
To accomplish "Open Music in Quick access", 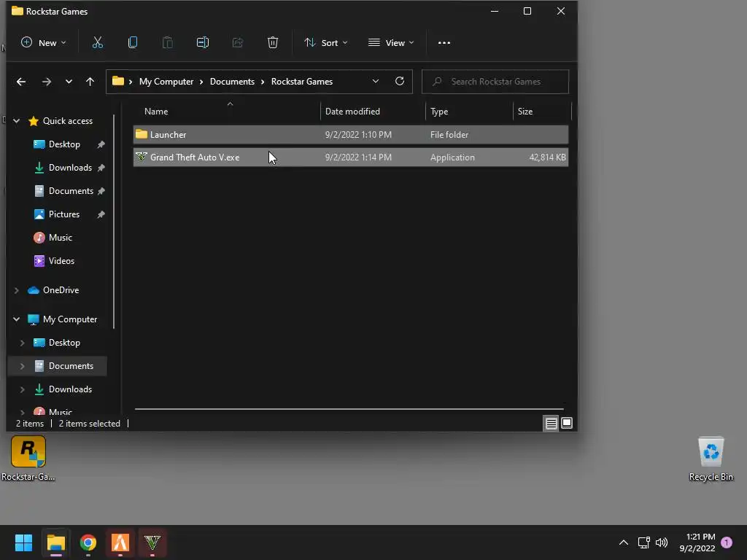I will click(x=60, y=238).
